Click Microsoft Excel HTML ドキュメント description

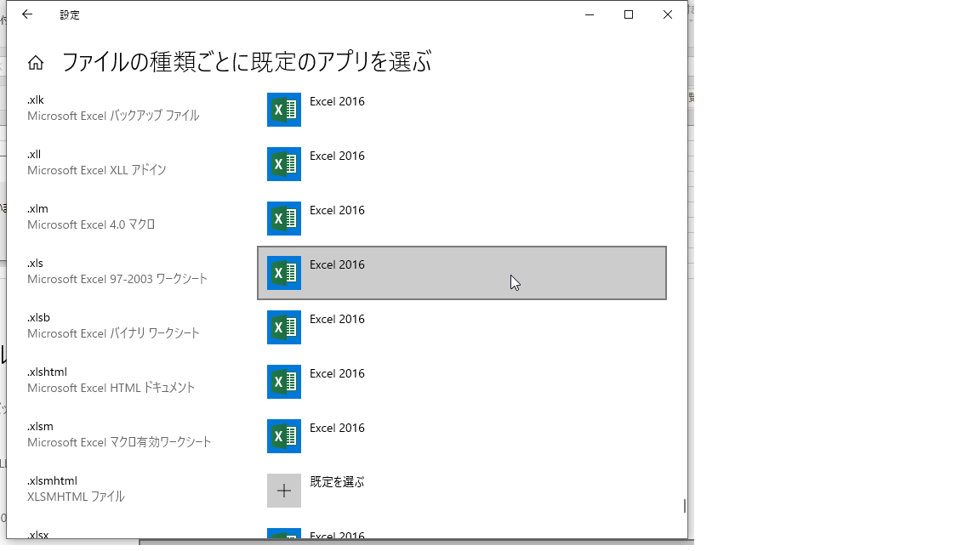(x=111, y=388)
